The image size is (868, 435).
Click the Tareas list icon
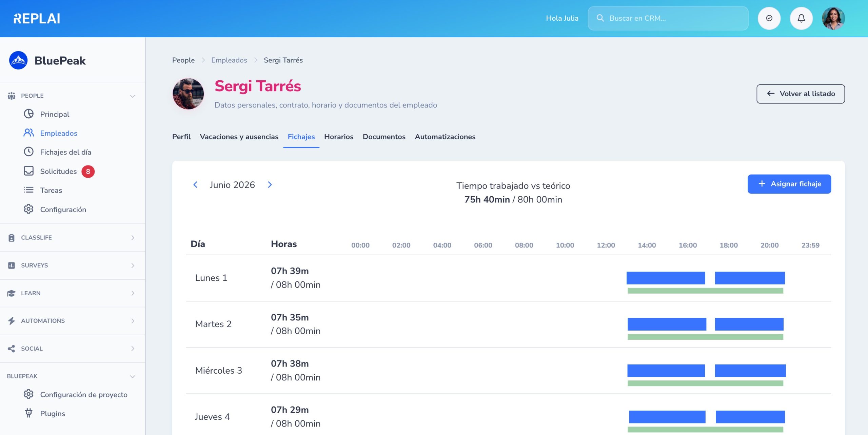(28, 190)
